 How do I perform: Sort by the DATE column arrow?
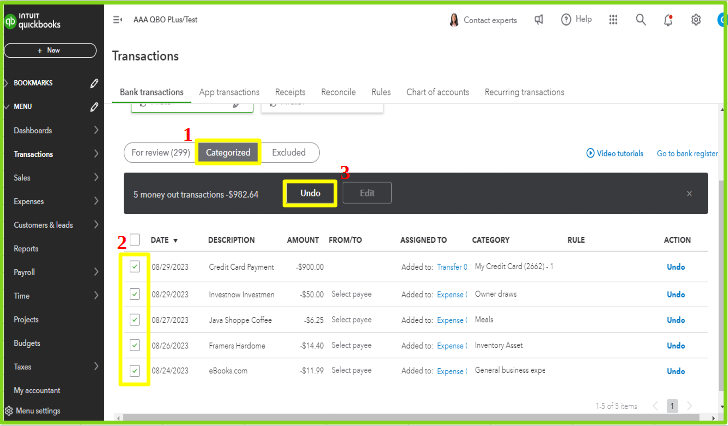pos(176,240)
